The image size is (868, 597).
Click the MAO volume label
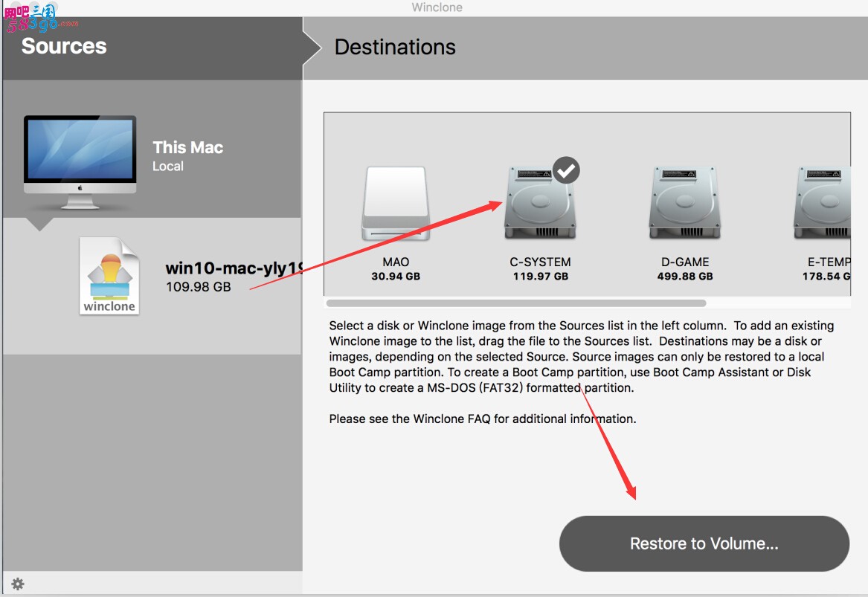[396, 262]
